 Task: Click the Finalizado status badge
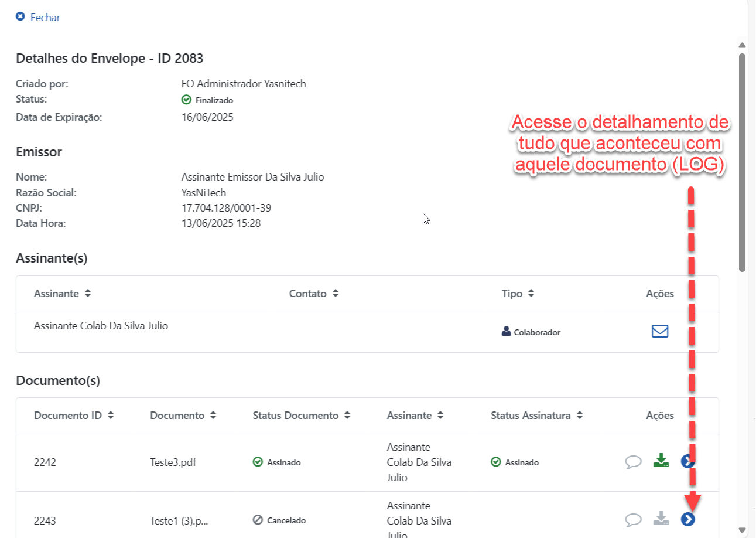[x=207, y=100]
